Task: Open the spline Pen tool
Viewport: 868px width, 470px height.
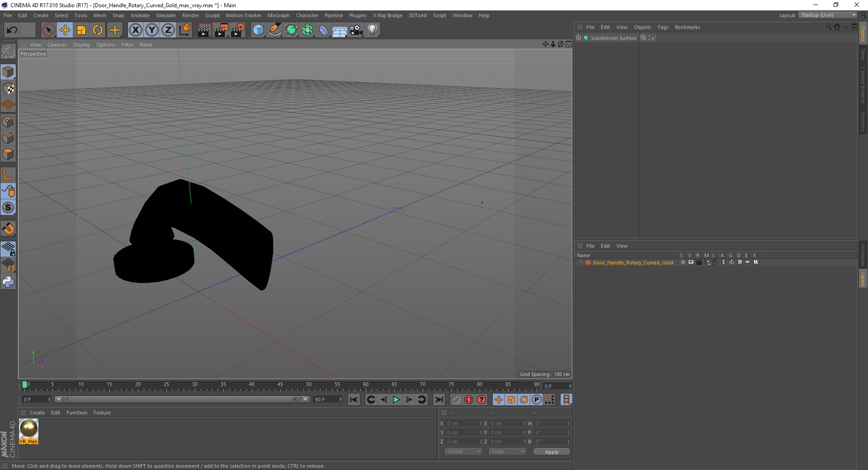Action: [x=274, y=30]
